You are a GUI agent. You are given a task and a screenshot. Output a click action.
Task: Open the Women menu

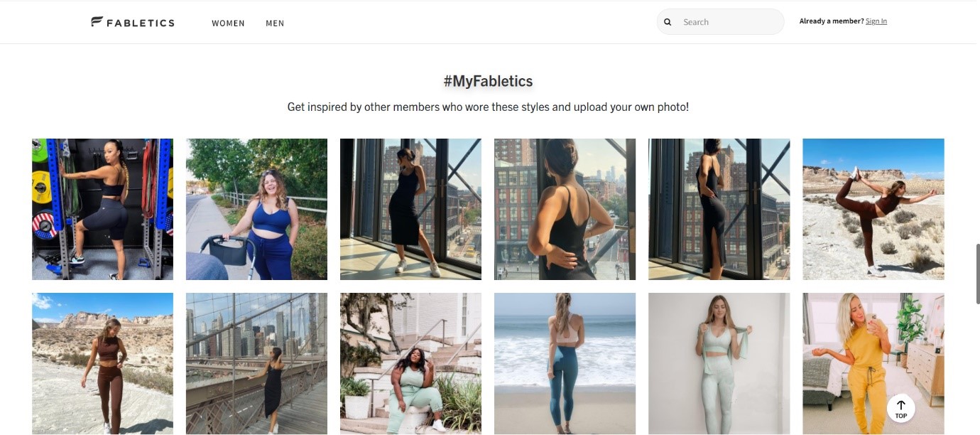pos(228,23)
